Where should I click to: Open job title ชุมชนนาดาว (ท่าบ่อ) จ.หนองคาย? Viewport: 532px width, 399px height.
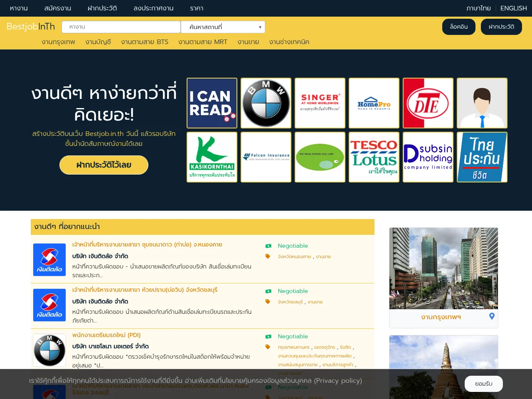point(147,245)
